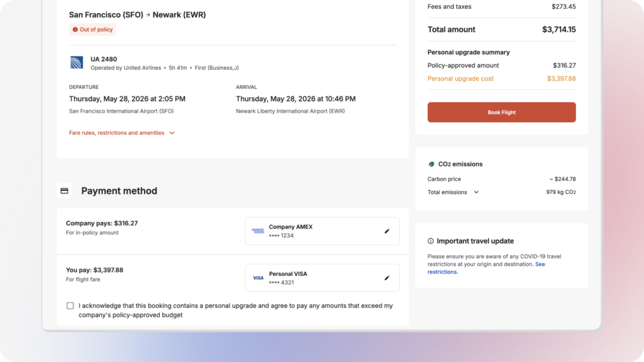644x362 pixels.
Task: Click the UA 2480 flight number
Action: (104, 59)
